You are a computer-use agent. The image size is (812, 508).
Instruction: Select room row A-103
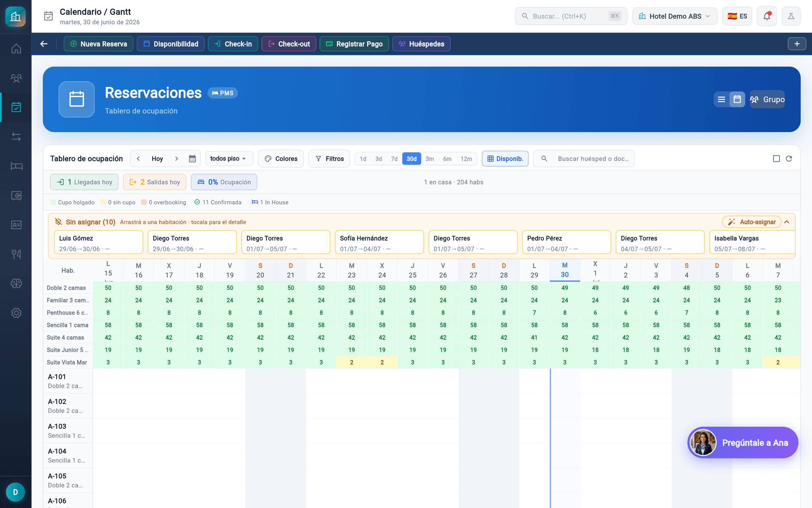pyautogui.click(x=68, y=431)
